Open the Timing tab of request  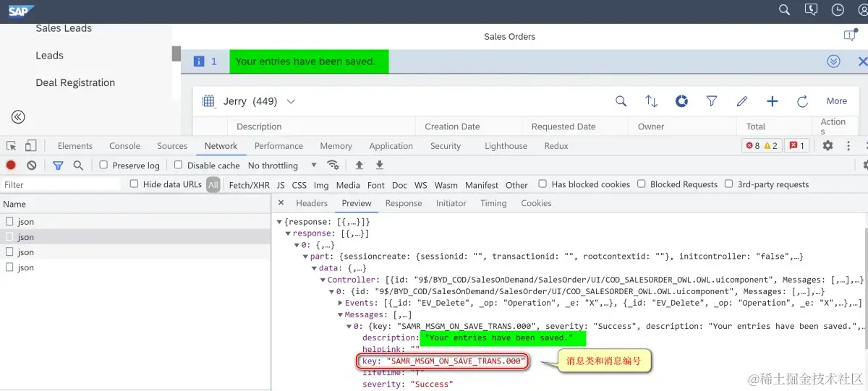(x=493, y=203)
